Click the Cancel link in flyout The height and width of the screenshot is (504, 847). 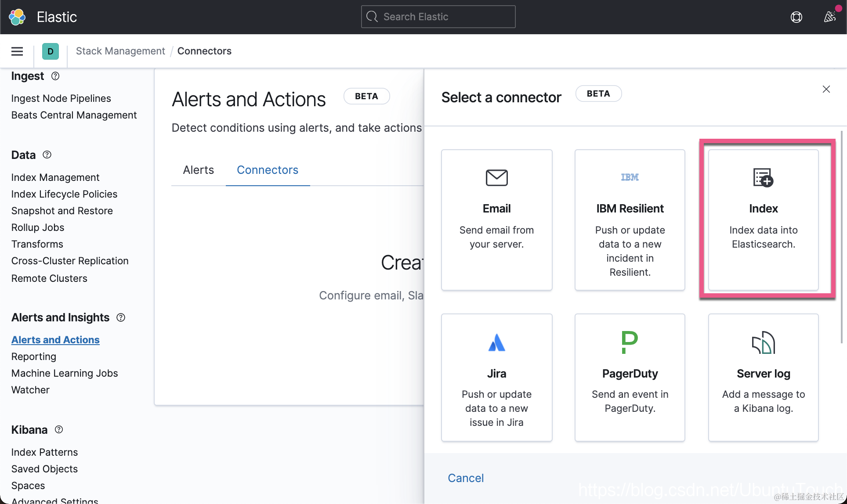click(466, 478)
